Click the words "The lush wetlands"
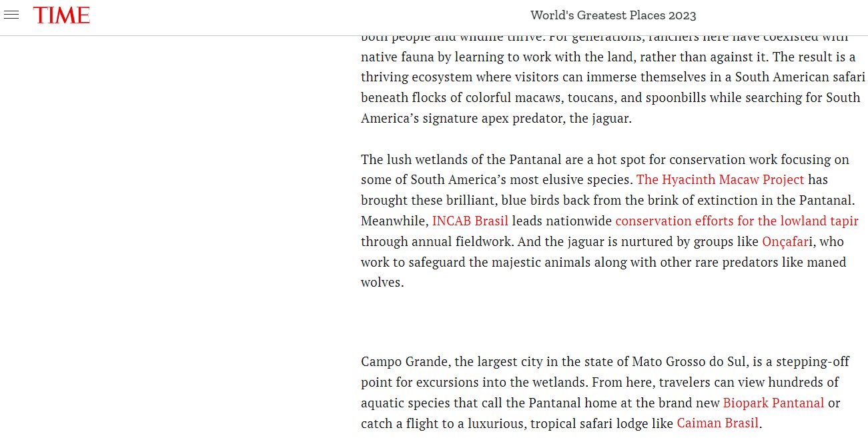This screenshot has width=868, height=438. (407, 159)
